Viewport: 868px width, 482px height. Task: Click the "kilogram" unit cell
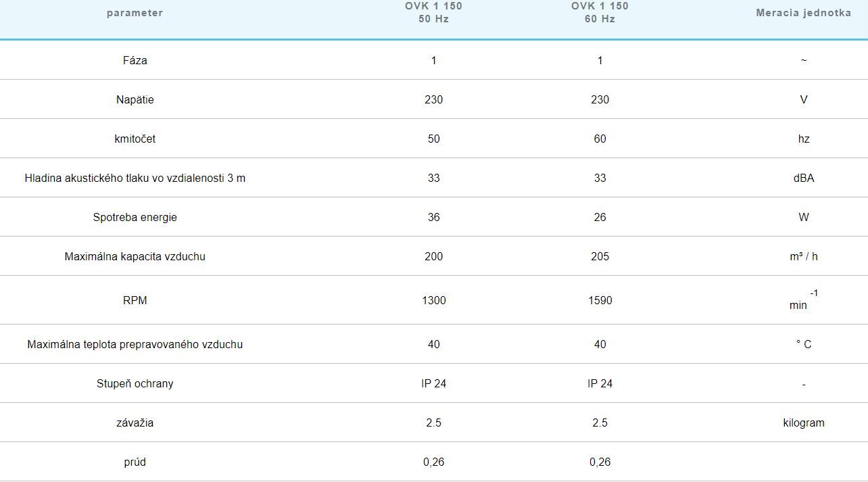(x=803, y=423)
